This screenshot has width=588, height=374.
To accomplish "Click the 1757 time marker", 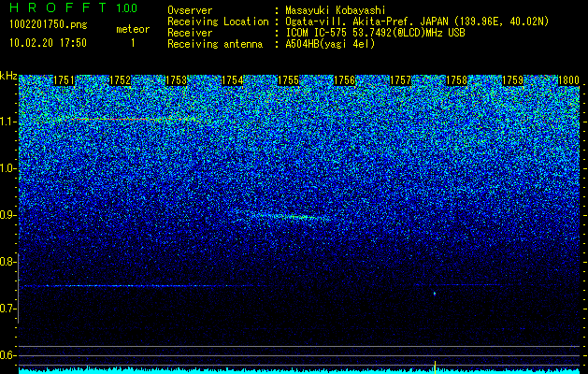I will [400, 80].
